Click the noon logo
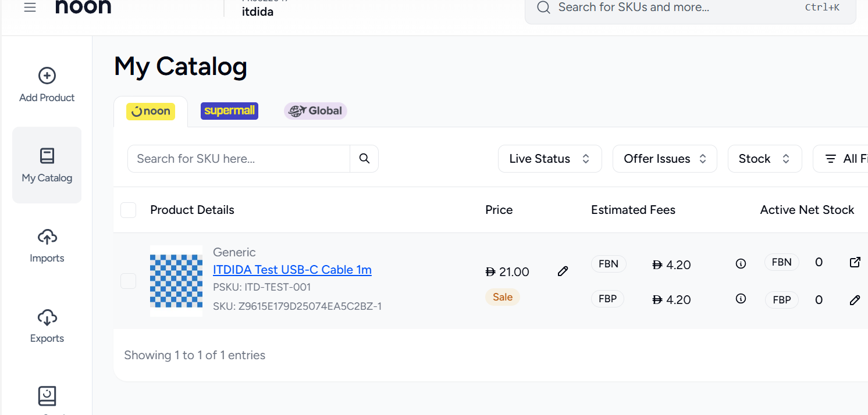Screen dimensions: 868x415 [x=83, y=7]
